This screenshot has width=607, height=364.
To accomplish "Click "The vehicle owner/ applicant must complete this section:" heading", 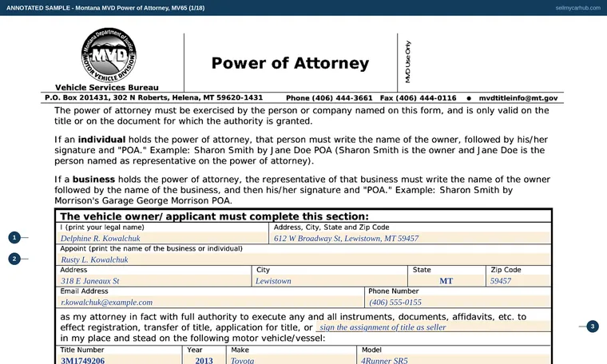I will [214, 216].
